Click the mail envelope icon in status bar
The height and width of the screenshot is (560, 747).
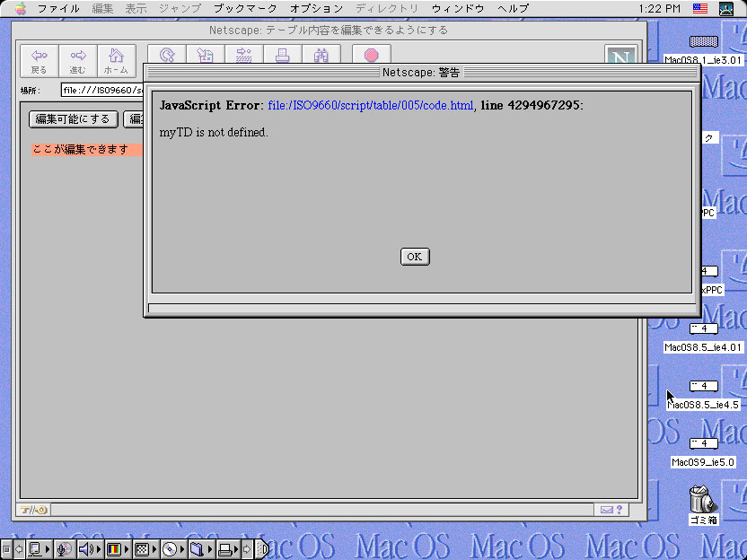(606, 510)
